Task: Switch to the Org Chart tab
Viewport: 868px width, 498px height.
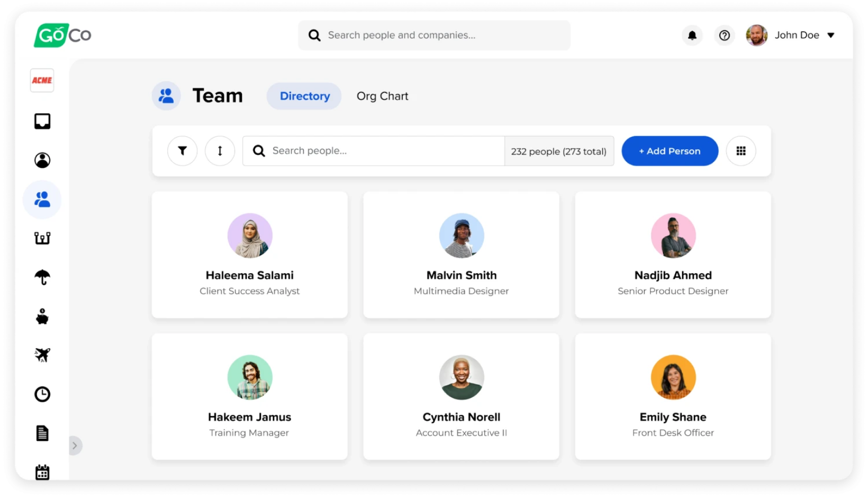Action: click(383, 96)
